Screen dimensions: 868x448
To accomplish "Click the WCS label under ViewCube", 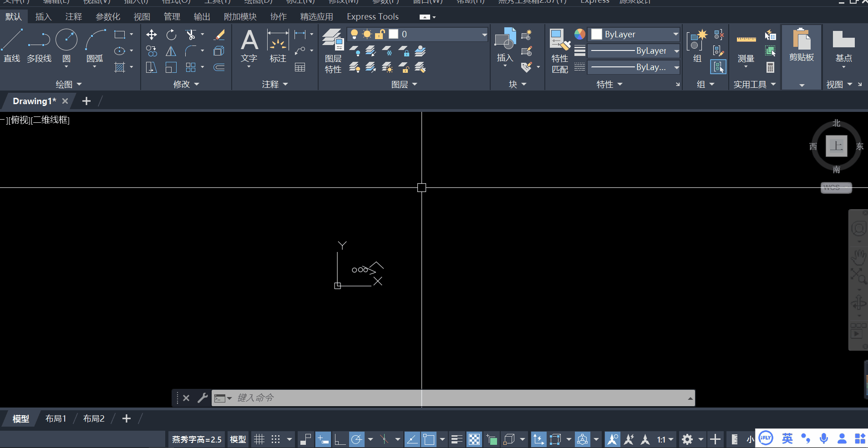I will 836,187.
